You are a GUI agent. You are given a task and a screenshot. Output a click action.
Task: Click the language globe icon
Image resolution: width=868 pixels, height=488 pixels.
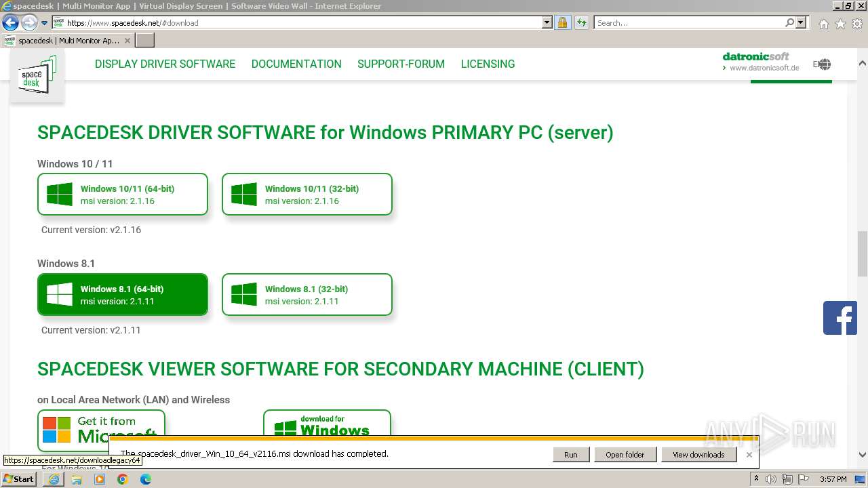[824, 64]
